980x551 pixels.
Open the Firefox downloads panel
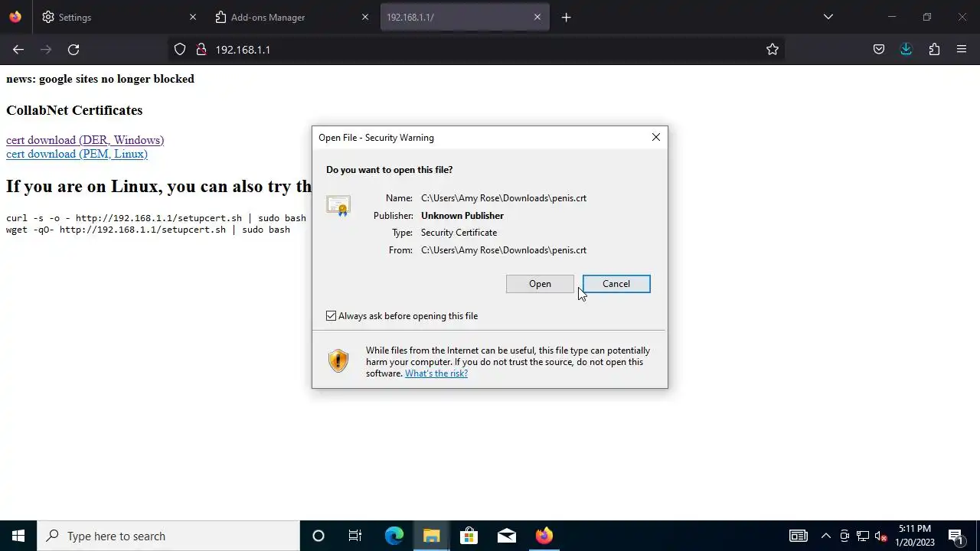coord(906,50)
